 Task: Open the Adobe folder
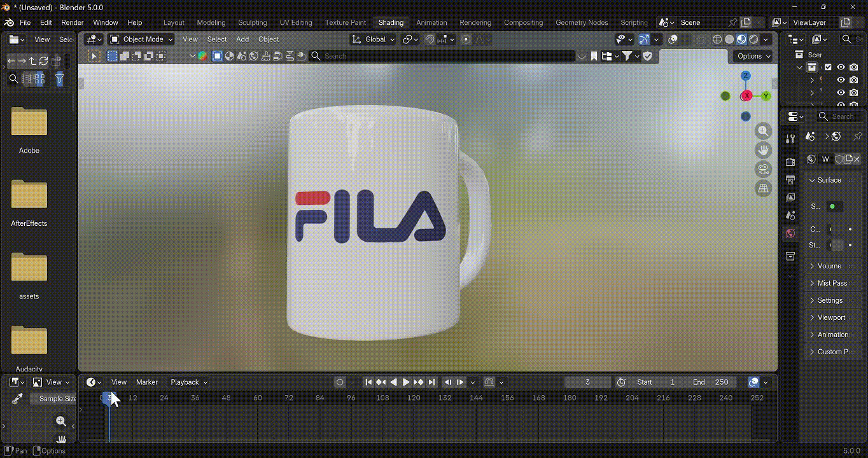tap(29, 130)
